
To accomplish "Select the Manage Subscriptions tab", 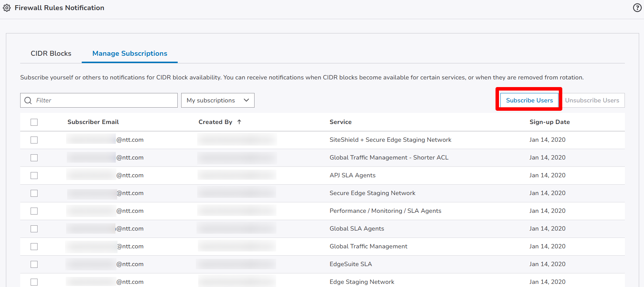I will 130,53.
